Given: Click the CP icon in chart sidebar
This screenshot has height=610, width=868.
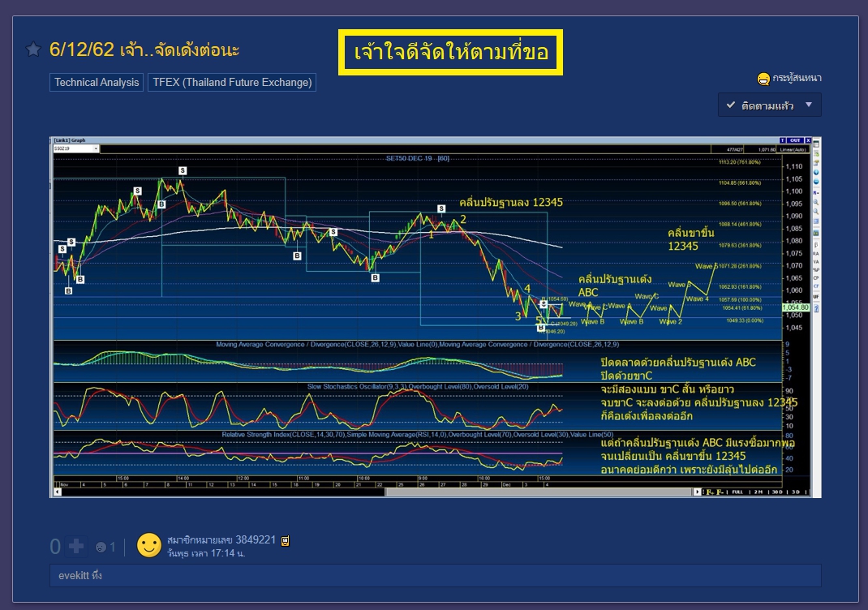Looking at the screenshot, I should [816, 278].
